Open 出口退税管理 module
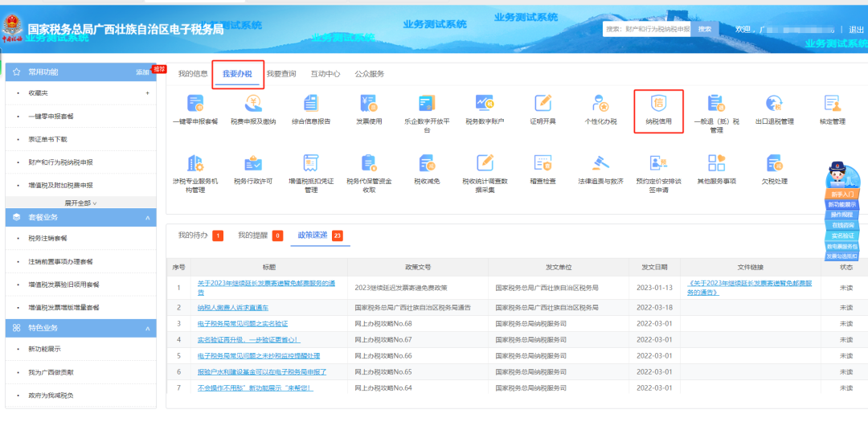This screenshot has width=868, height=422. [x=774, y=109]
